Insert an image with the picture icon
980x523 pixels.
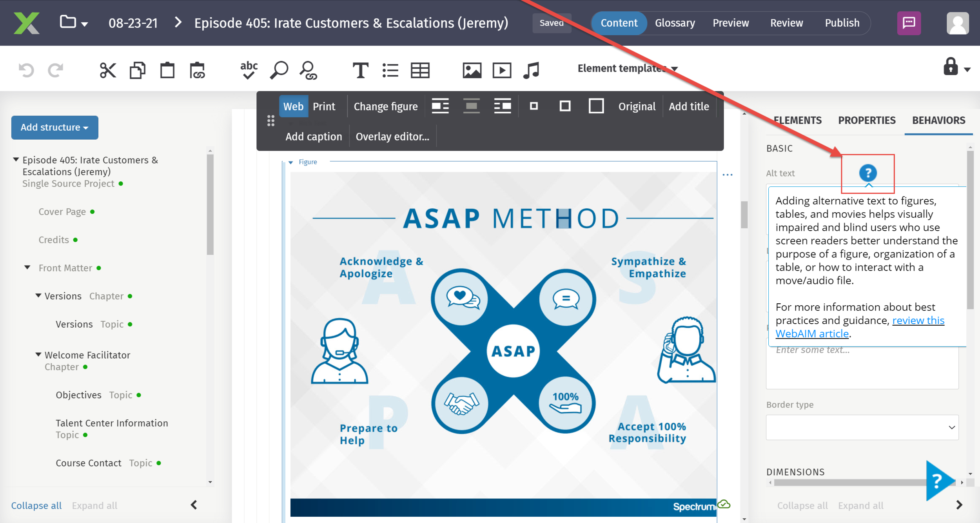click(472, 70)
